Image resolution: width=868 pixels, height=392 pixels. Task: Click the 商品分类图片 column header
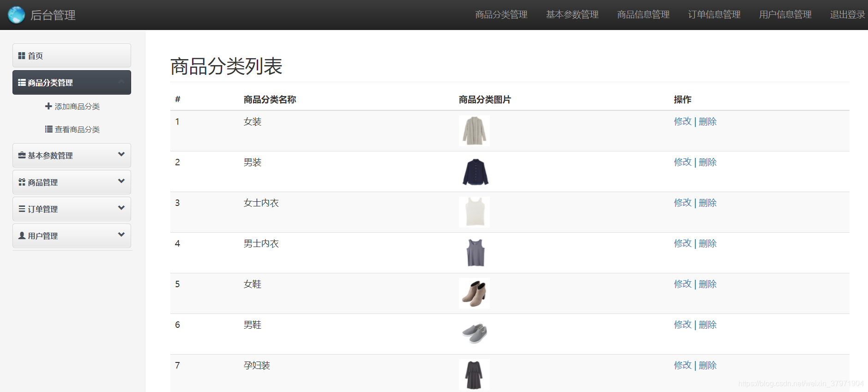click(485, 99)
